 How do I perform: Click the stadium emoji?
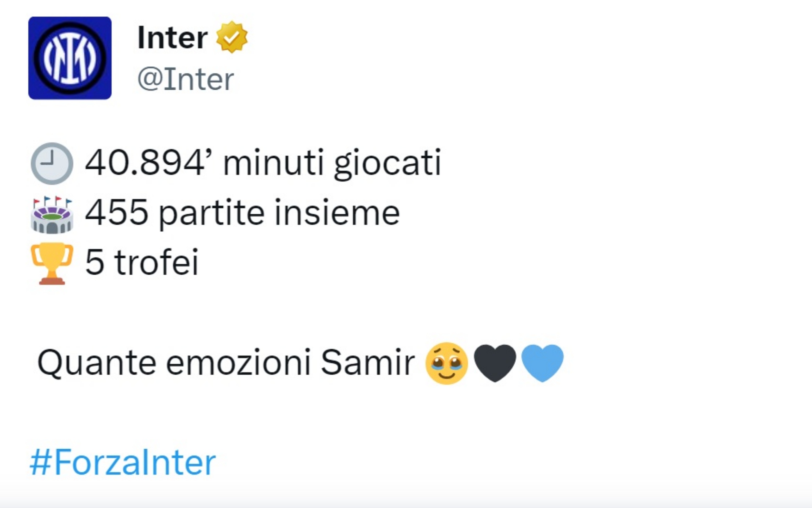click(x=52, y=214)
